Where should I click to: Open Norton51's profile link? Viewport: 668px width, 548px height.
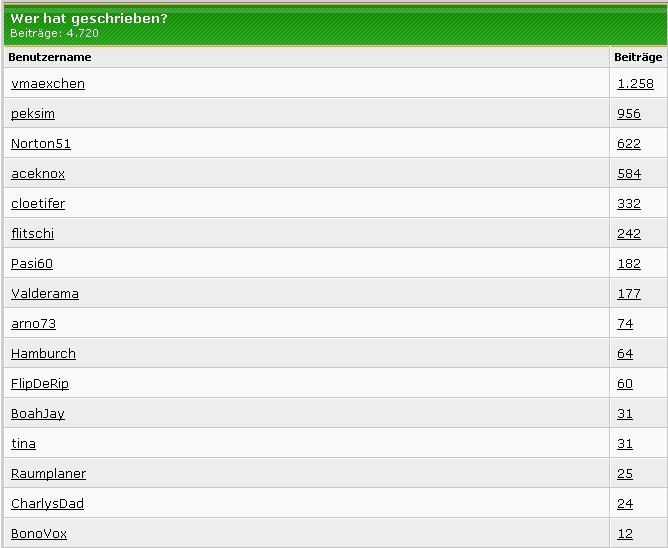coord(40,144)
